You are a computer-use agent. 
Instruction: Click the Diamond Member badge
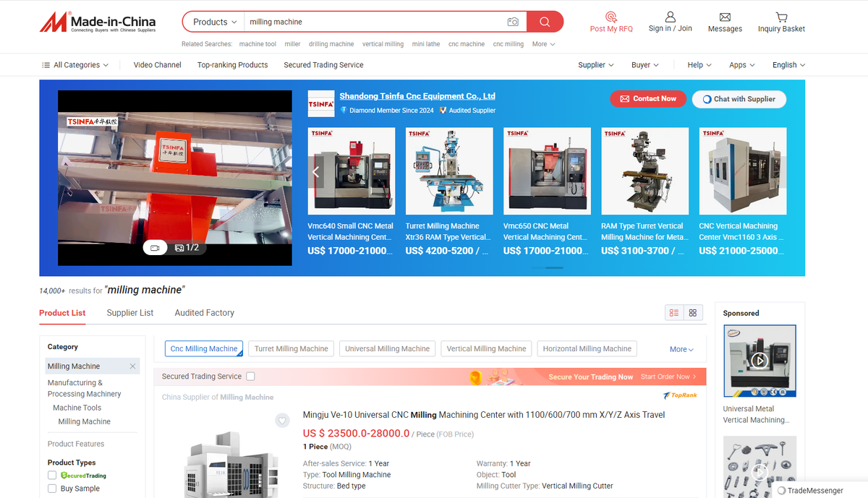[x=387, y=111]
